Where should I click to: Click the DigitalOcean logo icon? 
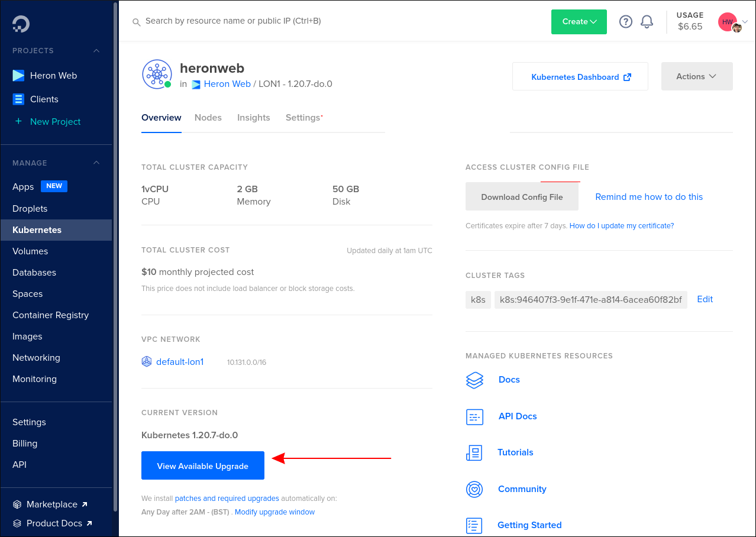point(21,24)
